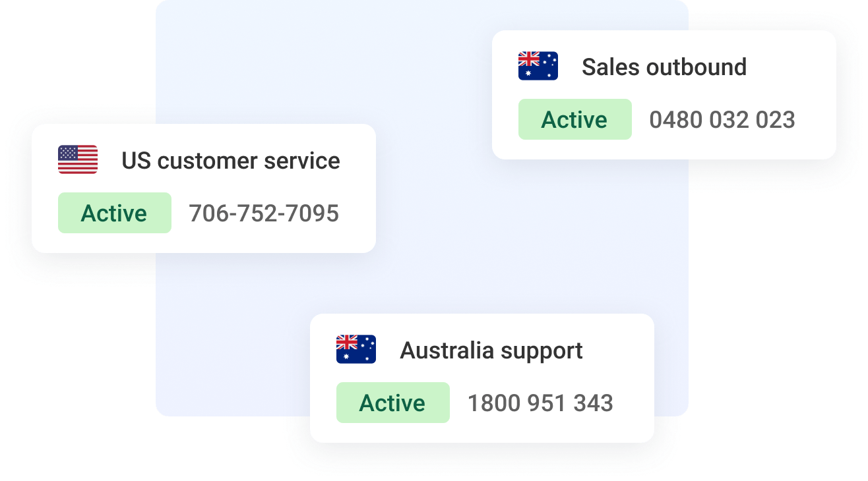The image size is (868, 481).
Task: Click the US flag icon
Action: click(x=78, y=159)
